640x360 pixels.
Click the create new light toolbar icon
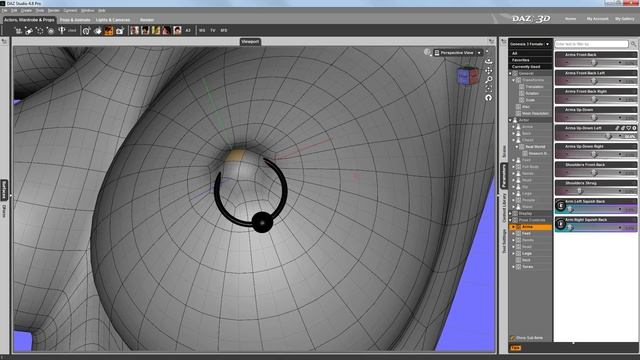pos(29,31)
